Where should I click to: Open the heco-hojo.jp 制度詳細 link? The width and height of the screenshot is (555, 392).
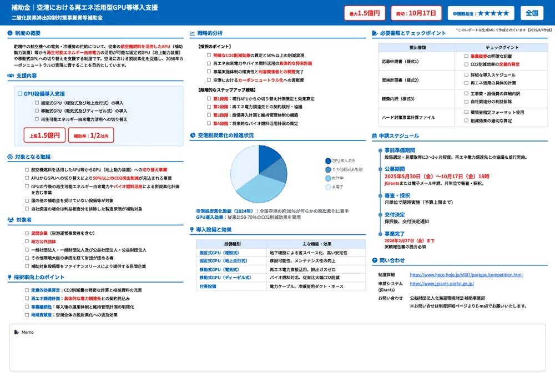click(x=466, y=275)
